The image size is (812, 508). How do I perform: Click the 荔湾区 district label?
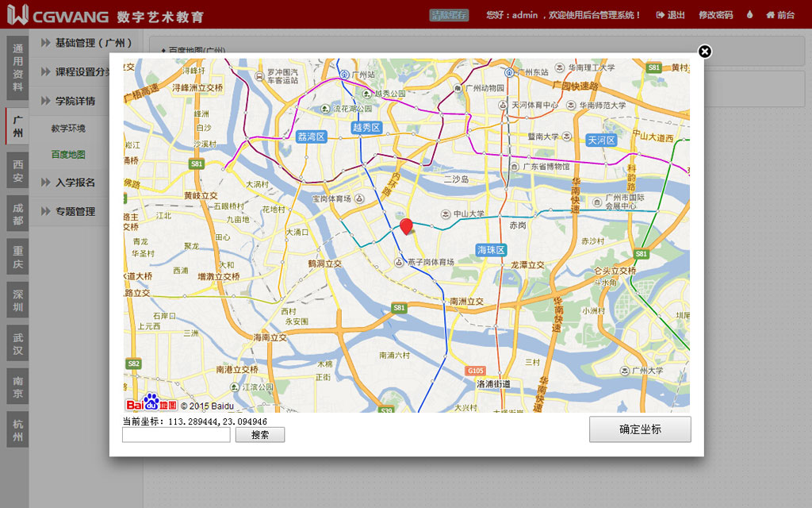[311, 137]
